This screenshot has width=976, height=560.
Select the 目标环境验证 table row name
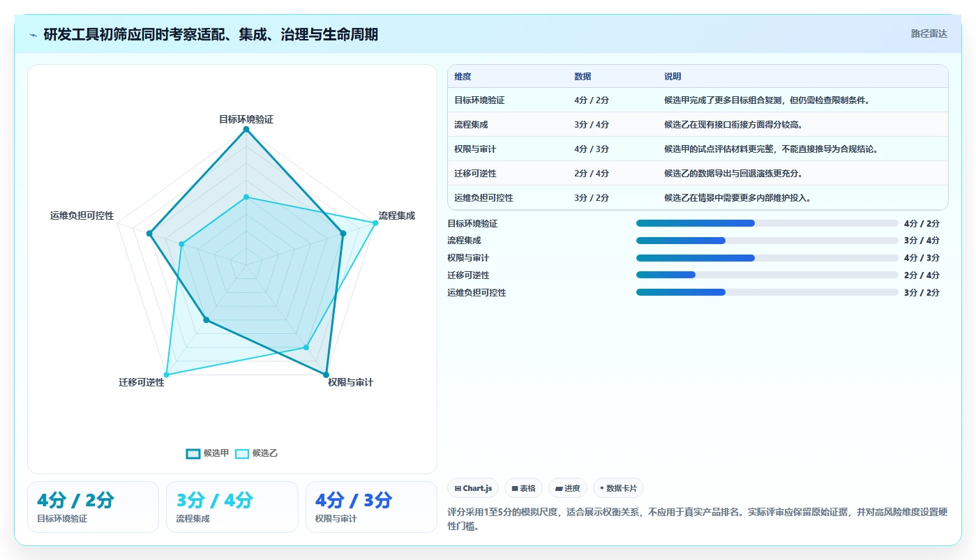(x=479, y=100)
